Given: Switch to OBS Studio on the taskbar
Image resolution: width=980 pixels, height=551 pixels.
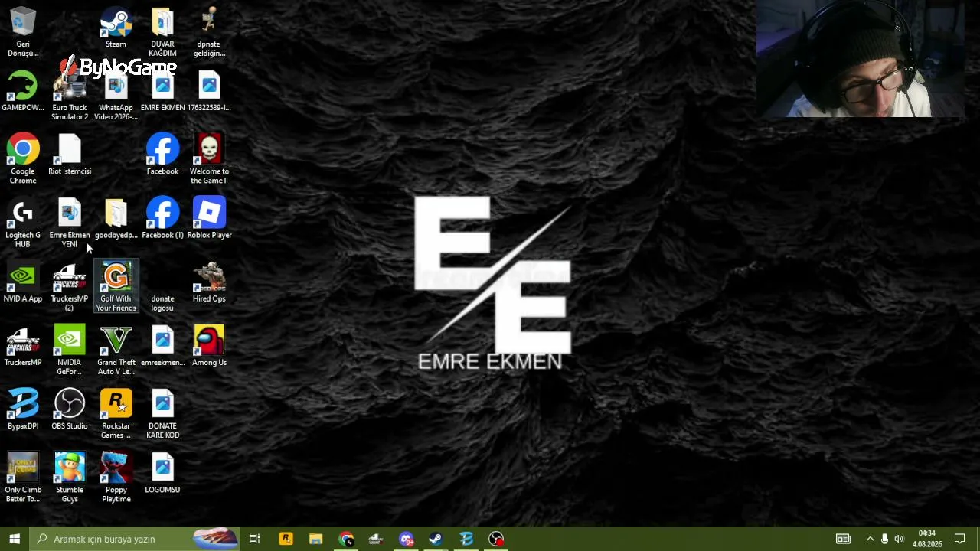Looking at the screenshot, I should [496, 539].
